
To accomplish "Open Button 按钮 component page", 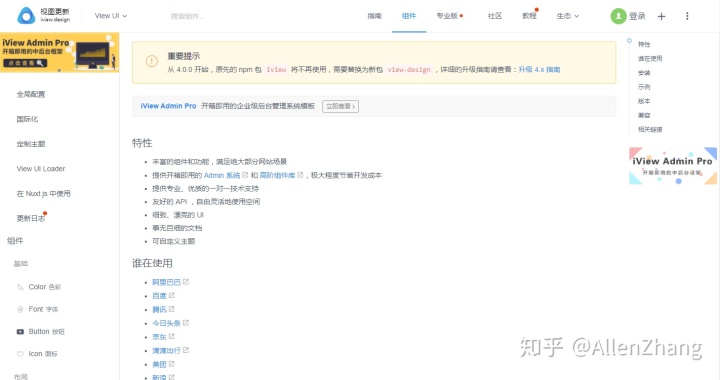I will (46, 331).
